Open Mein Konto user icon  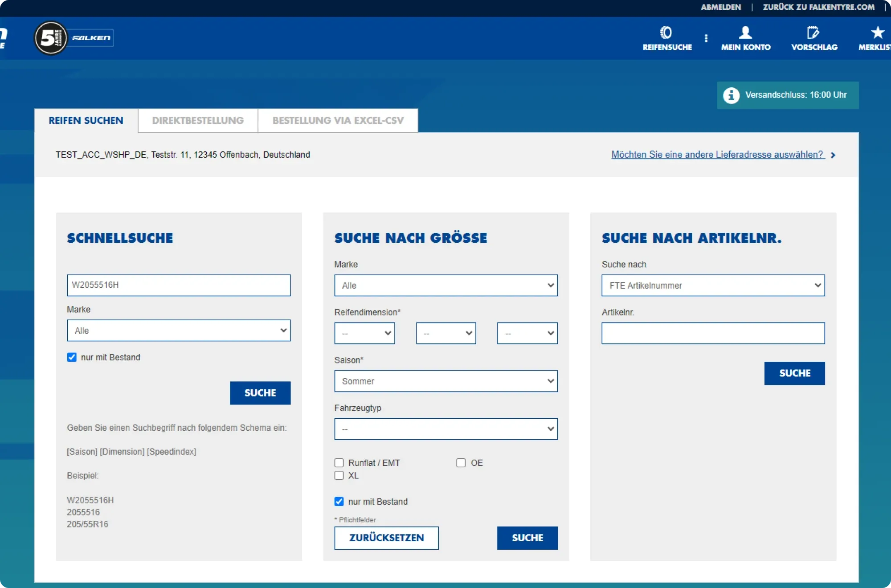pos(745,33)
